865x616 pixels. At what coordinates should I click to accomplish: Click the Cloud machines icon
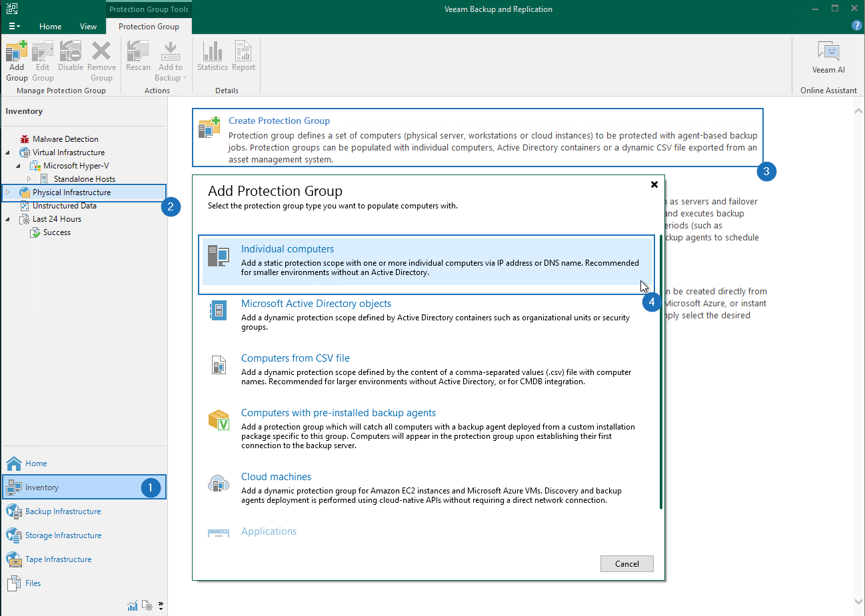point(219,483)
